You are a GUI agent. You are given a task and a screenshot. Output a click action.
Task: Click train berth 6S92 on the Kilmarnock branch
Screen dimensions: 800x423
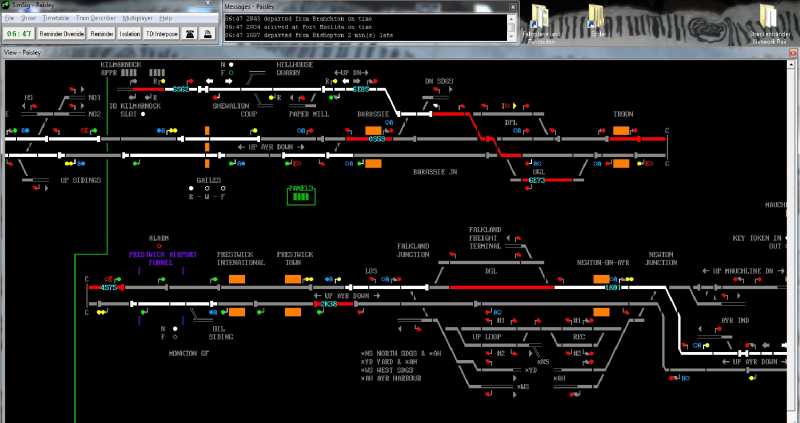pyautogui.click(x=181, y=89)
